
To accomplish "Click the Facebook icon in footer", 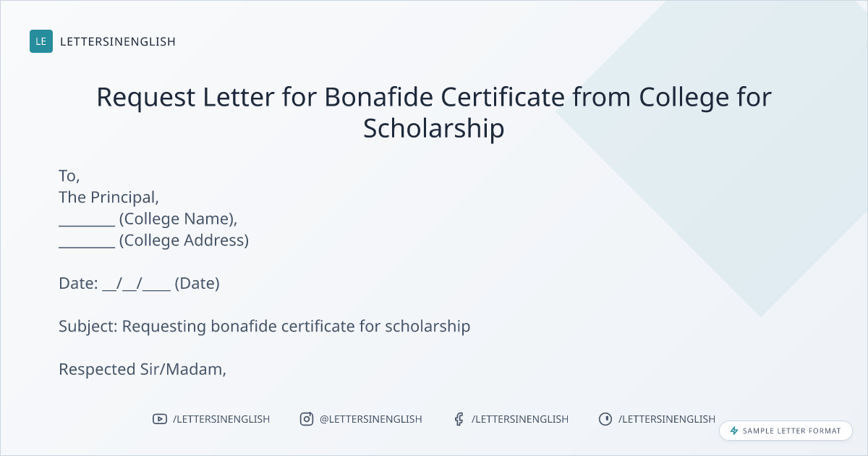I will [x=459, y=419].
